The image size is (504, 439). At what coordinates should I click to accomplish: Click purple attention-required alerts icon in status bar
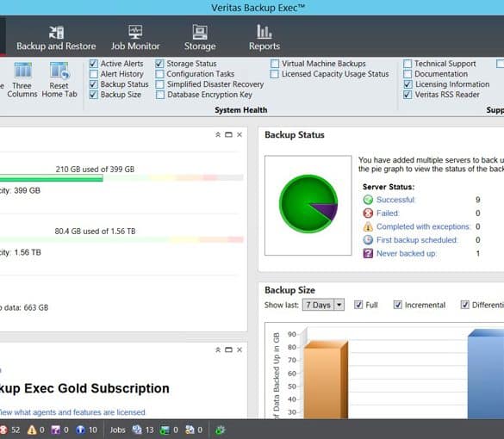tap(56, 430)
